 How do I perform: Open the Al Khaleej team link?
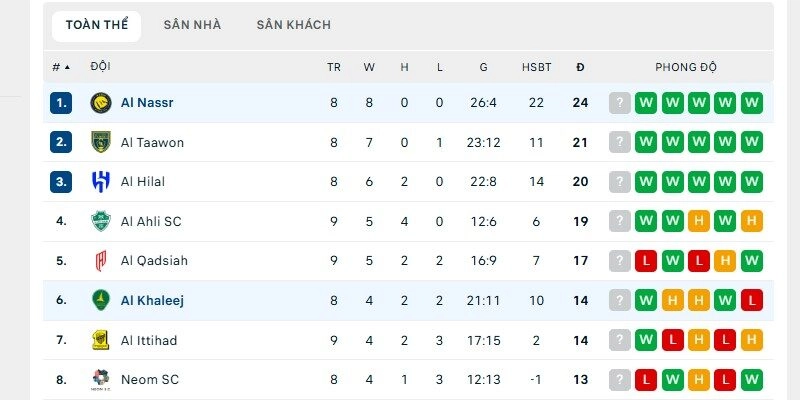[152, 301]
